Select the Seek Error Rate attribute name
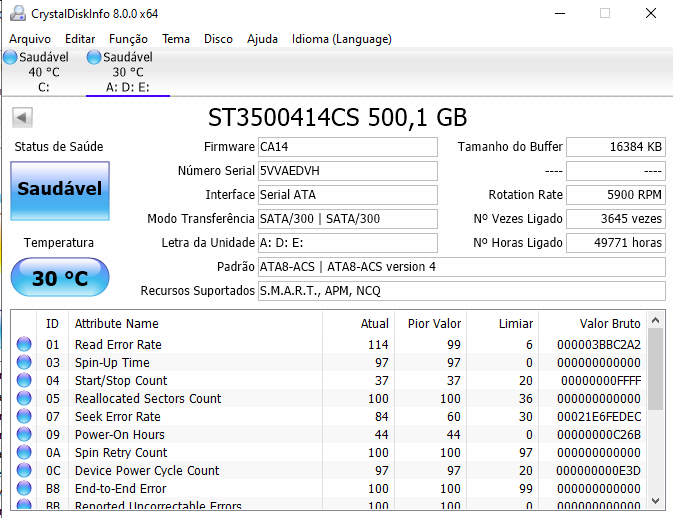This screenshot has height=518, width=673. click(118, 417)
